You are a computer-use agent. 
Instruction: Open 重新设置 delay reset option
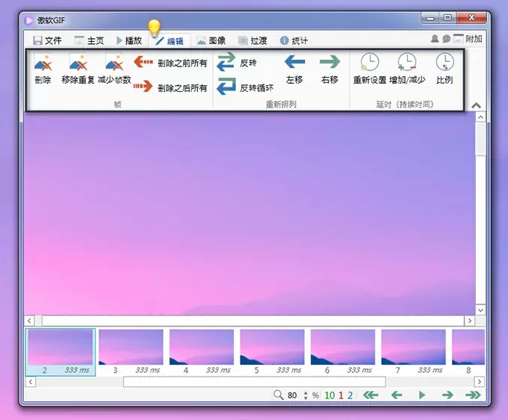tap(369, 68)
